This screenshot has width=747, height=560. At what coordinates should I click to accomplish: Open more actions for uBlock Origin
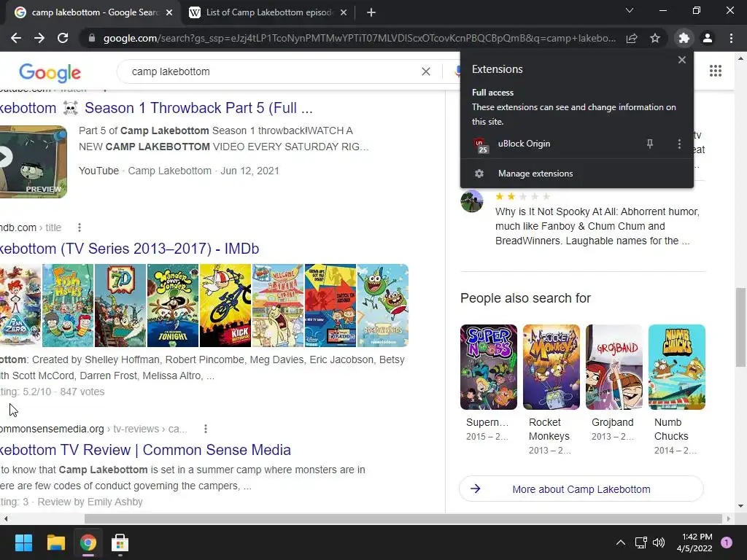tap(679, 144)
